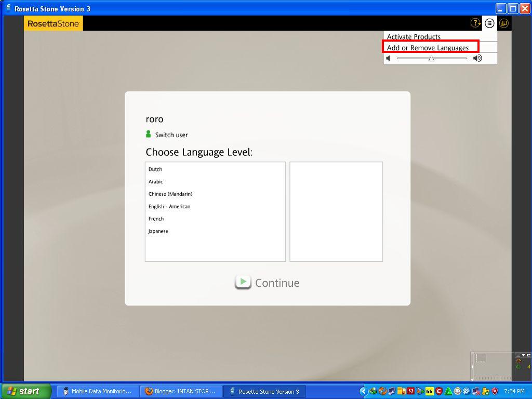Select Dutch from the language list
This screenshot has height=399, width=532.
[x=155, y=169]
